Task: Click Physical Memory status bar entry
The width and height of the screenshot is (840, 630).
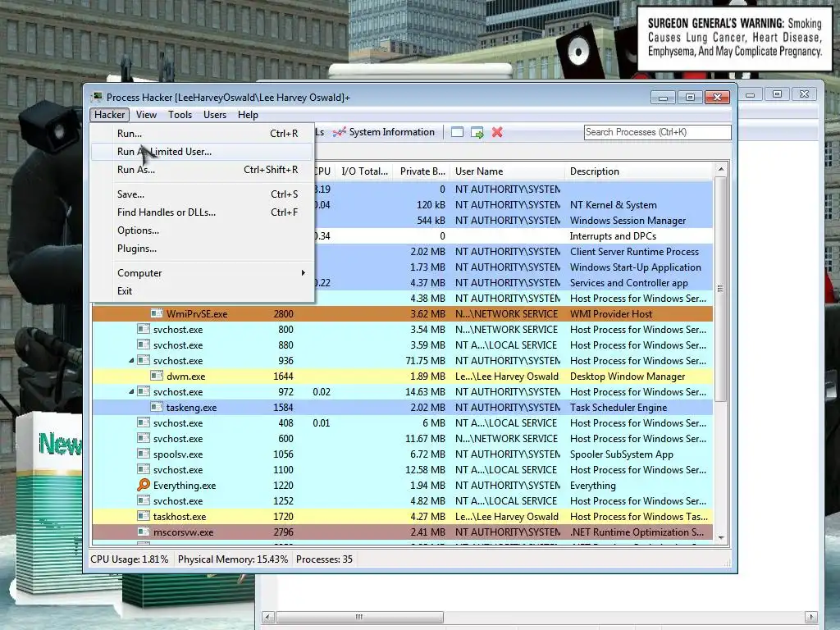Action: point(232,559)
